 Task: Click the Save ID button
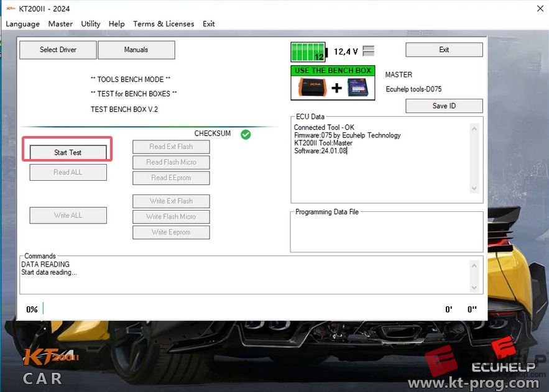pyautogui.click(x=444, y=106)
